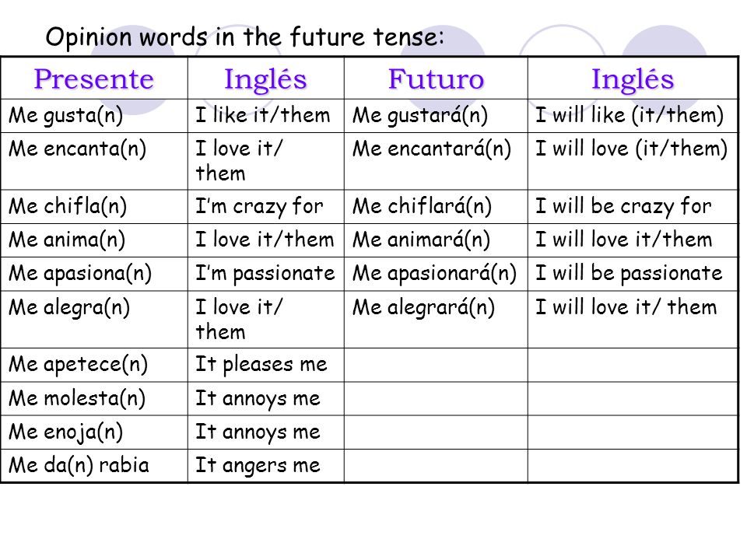
Task: Click the 'Me enoja(n)' cell
Action: (94, 432)
